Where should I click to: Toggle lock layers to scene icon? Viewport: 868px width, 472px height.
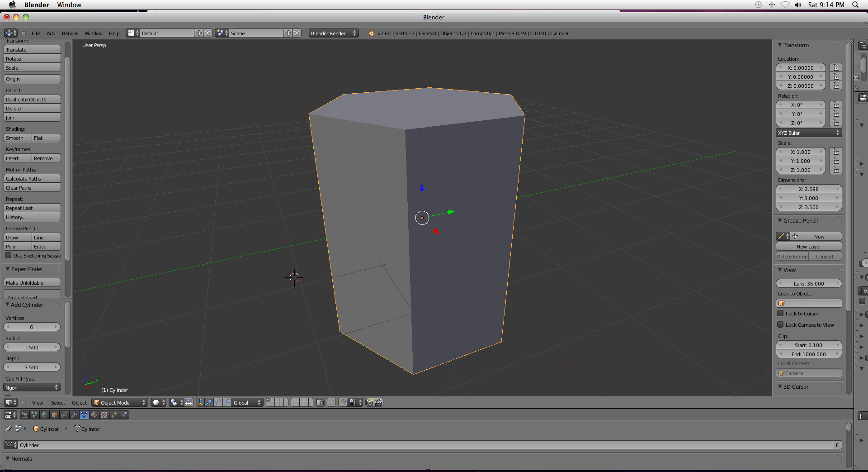click(320, 402)
